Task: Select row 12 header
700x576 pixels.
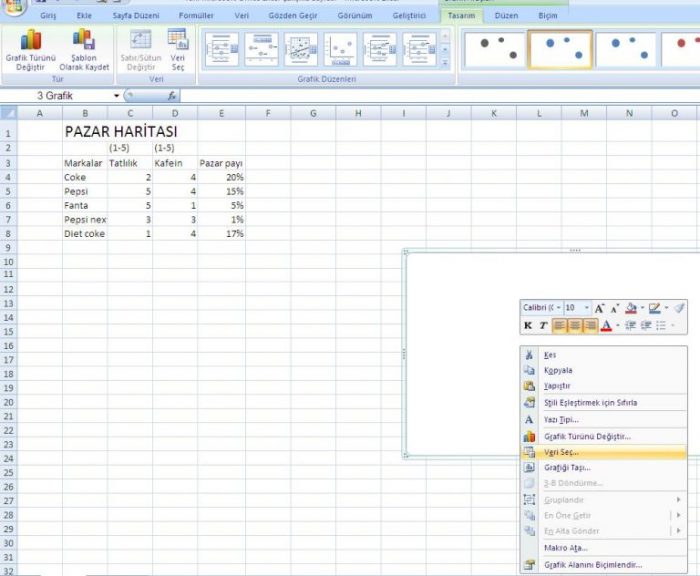Action: point(8,289)
